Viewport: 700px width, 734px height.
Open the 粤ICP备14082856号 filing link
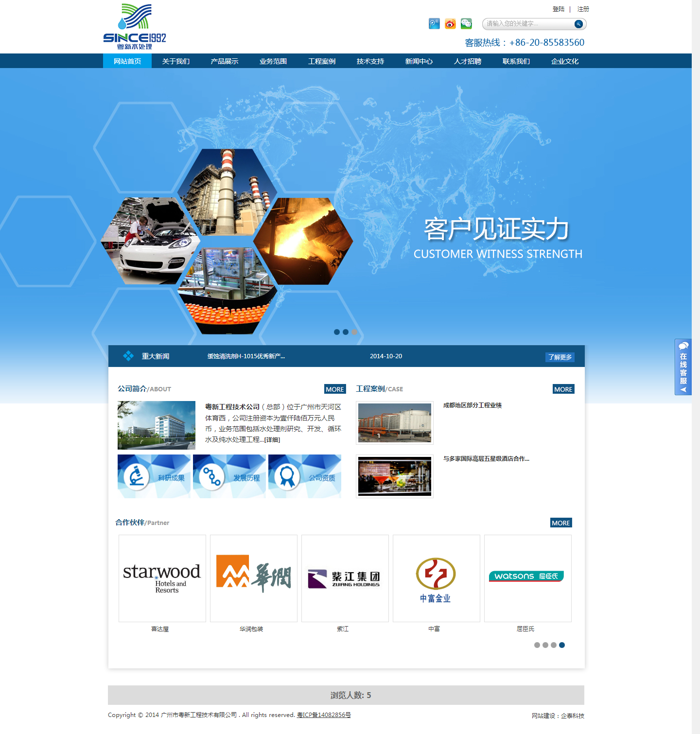pyautogui.click(x=323, y=715)
